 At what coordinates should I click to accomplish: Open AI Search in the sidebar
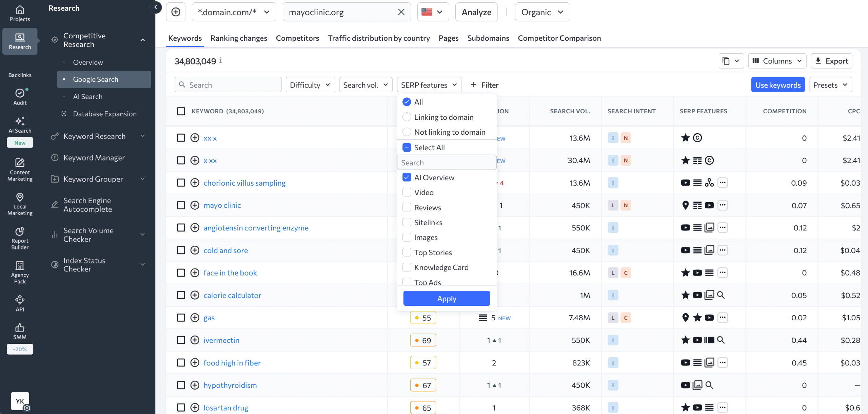pos(20,125)
